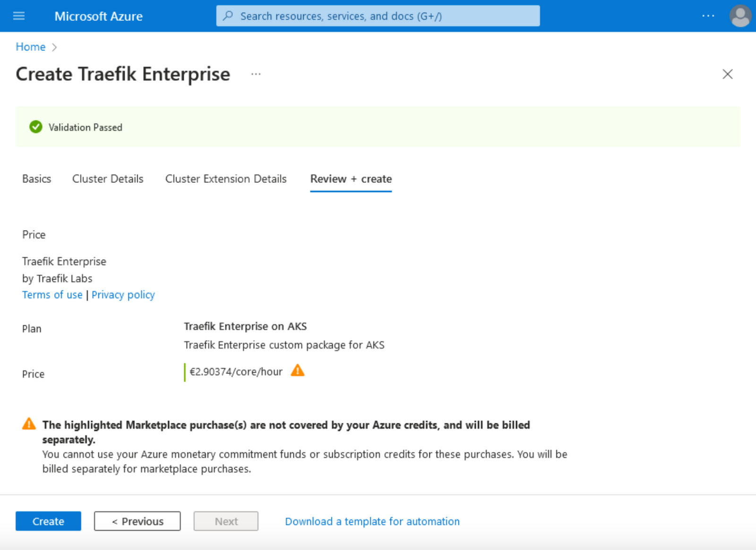The image size is (756, 550).
Task: Go back with the Previous button
Action: pos(137,521)
